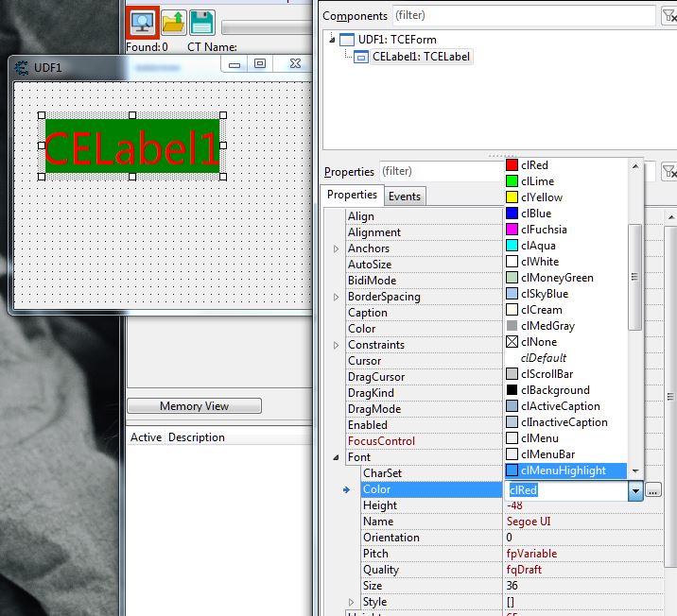This screenshot has width=677, height=616.
Task: Choose clCream from the color list
Action: [x=565, y=310]
